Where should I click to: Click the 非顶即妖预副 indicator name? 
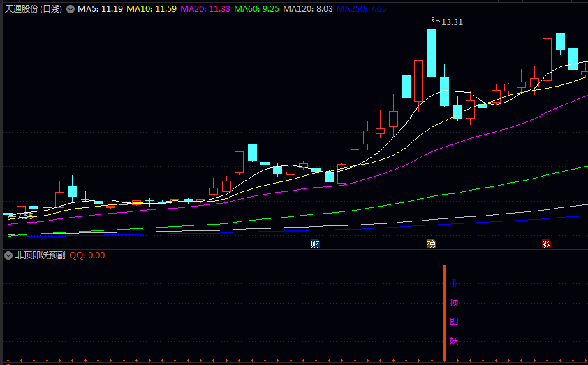[40, 255]
